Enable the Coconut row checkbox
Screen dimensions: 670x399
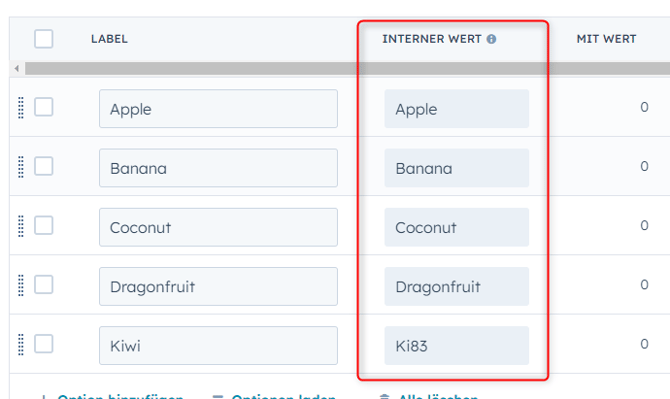(x=44, y=225)
